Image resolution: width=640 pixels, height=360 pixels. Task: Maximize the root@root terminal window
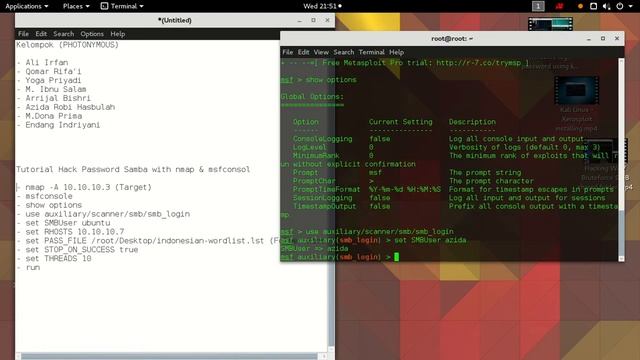pyautogui.click(x=603, y=38)
